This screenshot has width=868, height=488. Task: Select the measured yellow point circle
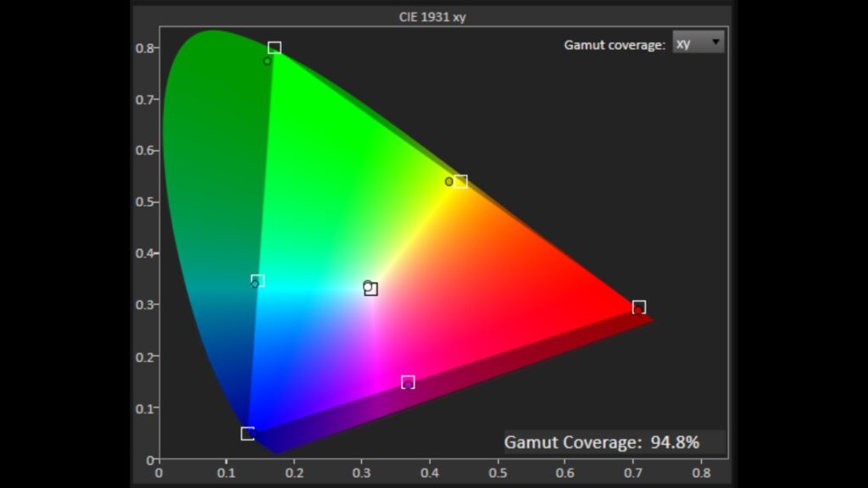tap(449, 181)
